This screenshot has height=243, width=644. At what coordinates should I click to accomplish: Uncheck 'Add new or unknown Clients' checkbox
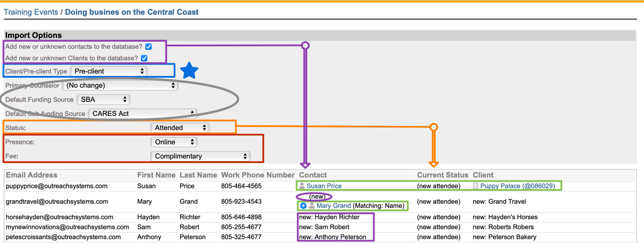click(x=144, y=58)
